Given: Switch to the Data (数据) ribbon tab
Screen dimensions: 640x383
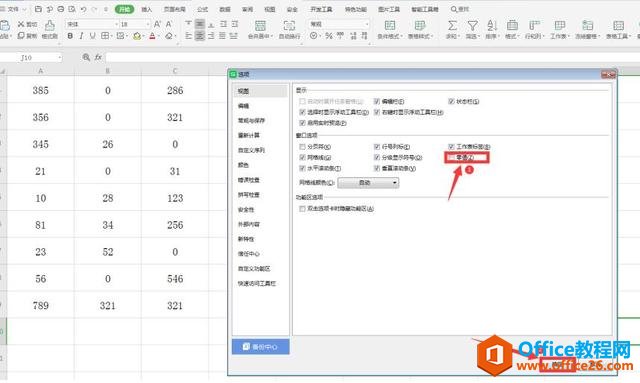Looking at the screenshot, I should (x=225, y=9).
